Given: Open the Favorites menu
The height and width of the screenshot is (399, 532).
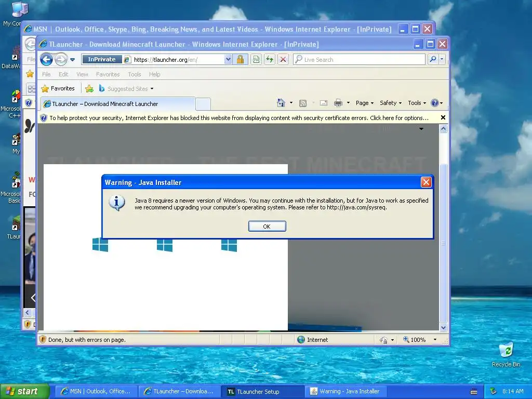Looking at the screenshot, I should [108, 74].
